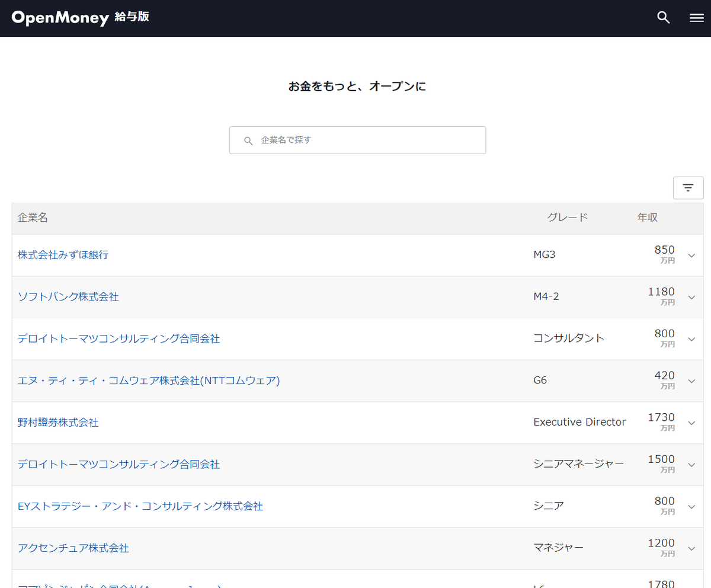Open デロイトトーマツ link in the シニアマネージャー row
The image size is (711, 588).
coord(118,465)
